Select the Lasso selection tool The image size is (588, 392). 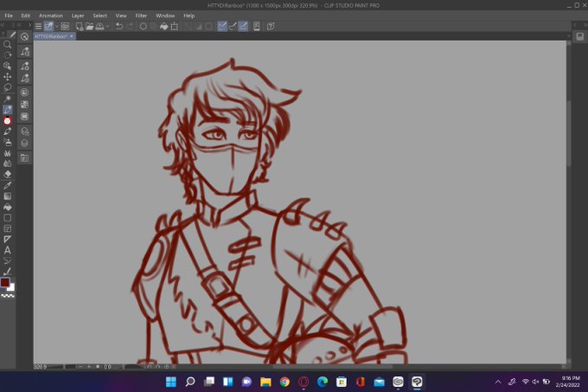[x=7, y=87]
